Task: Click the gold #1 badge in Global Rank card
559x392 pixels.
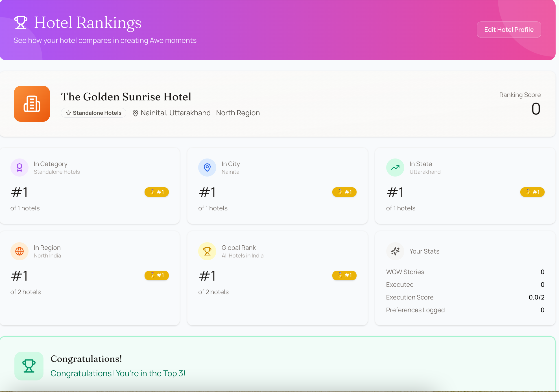Action: pyautogui.click(x=344, y=276)
